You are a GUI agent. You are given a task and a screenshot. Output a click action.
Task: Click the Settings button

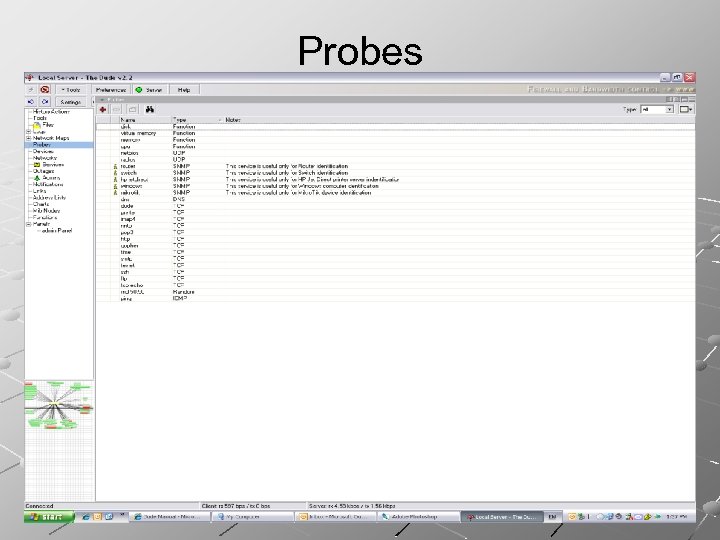click(x=71, y=102)
